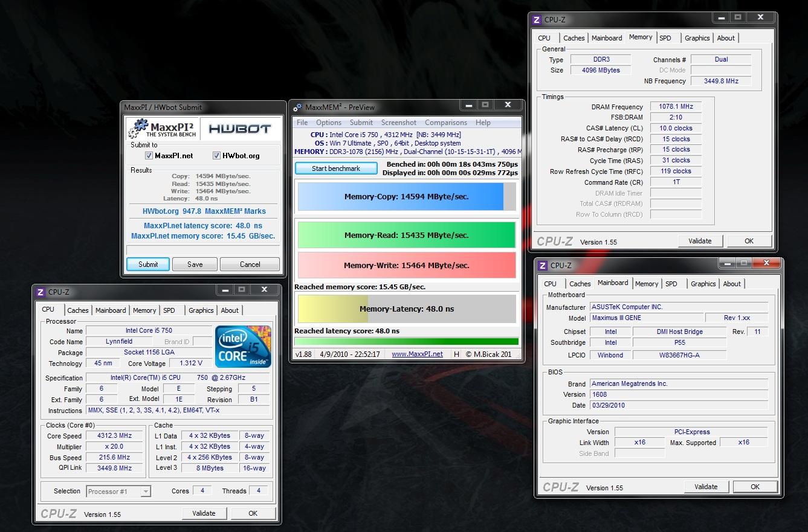Image resolution: width=808 pixels, height=532 pixels.
Task: Open the Screenshot menu in MaxxMEM²
Action: click(x=399, y=123)
